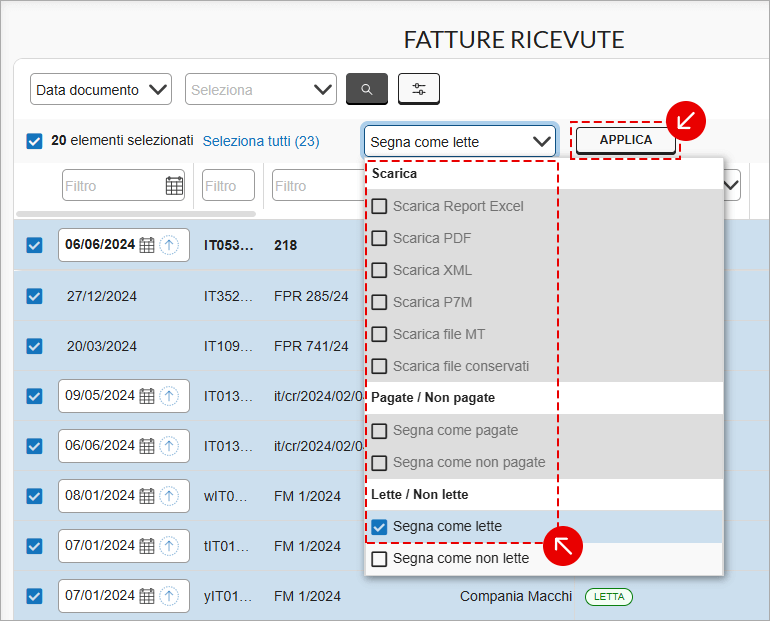Image resolution: width=770 pixels, height=621 pixels.
Task: Deselect the row dated 27/12/2024
Action: [34, 296]
